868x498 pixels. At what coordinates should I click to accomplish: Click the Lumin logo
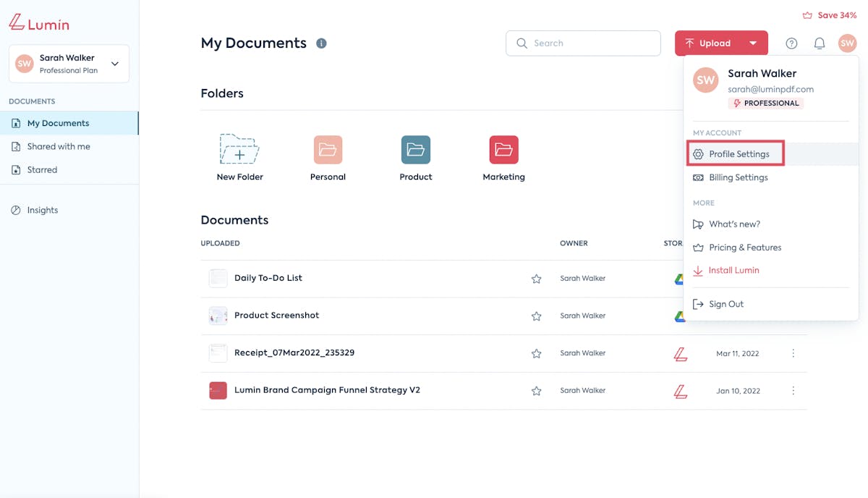click(39, 23)
